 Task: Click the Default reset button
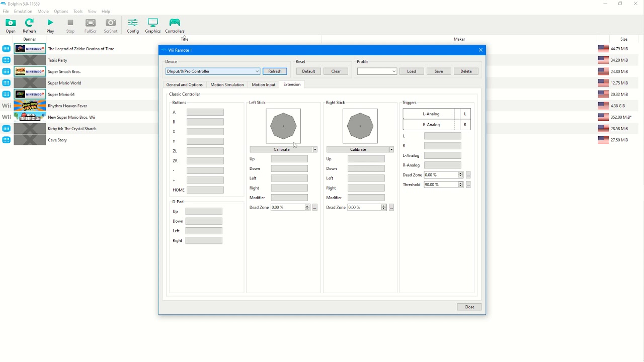[308, 71]
